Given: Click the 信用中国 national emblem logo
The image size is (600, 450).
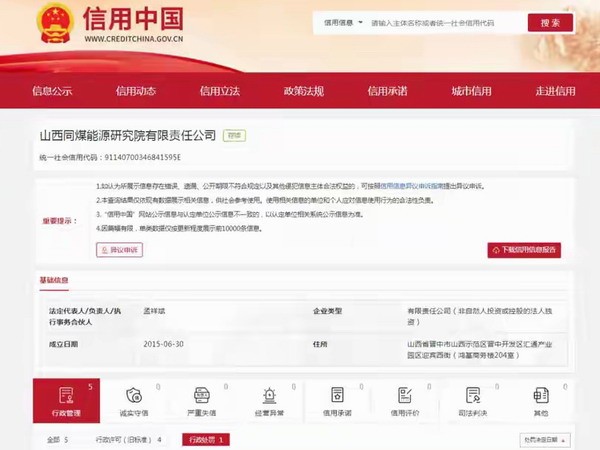Looking at the screenshot, I should tap(55, 23).
